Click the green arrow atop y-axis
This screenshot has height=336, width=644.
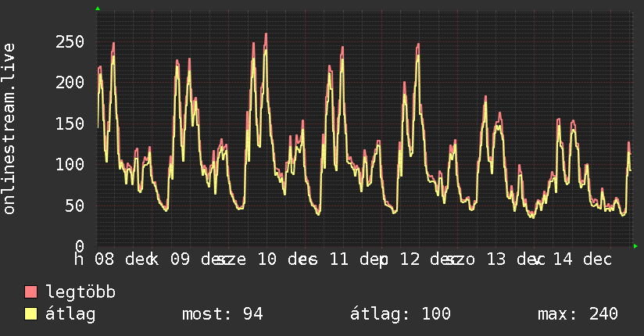(x=98, y=9)
